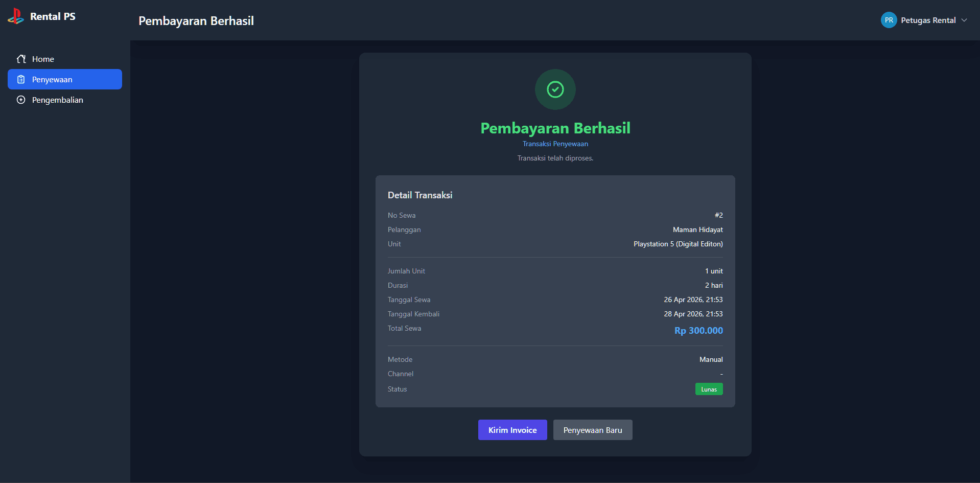Click the 28 Apr 2026, 21:53 date
This screenshot has height=483, width=980.
click(693, 314)
